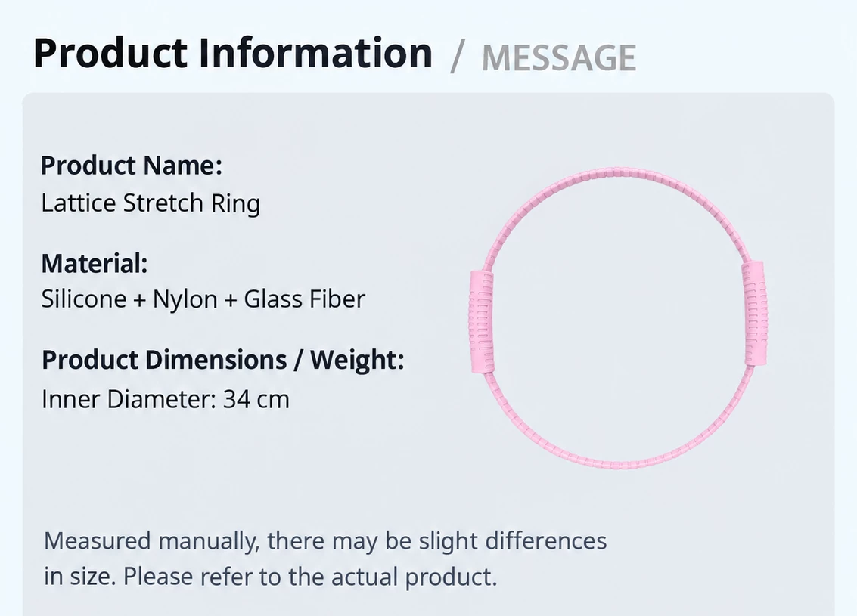857x616 pixels.
Task: Click the word Nylon in material line
Action: [x=185, y=299]
